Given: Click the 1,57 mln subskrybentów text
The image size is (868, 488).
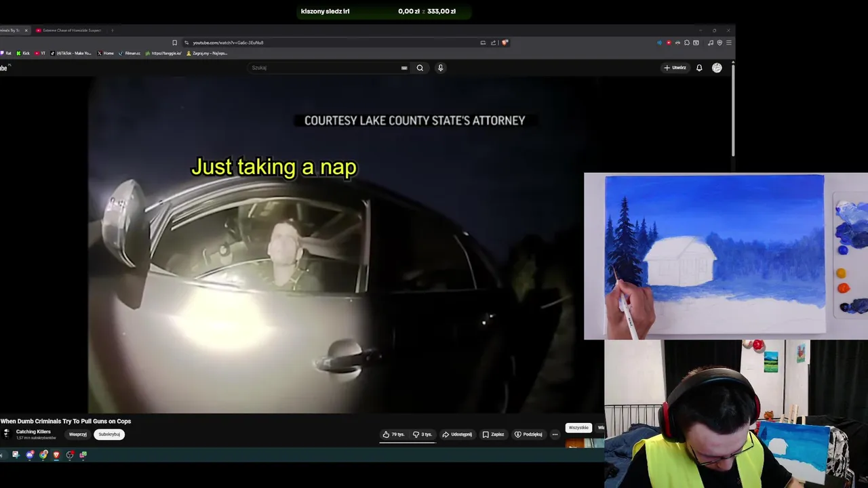Looking at the screenshot, I should (36, 438).
